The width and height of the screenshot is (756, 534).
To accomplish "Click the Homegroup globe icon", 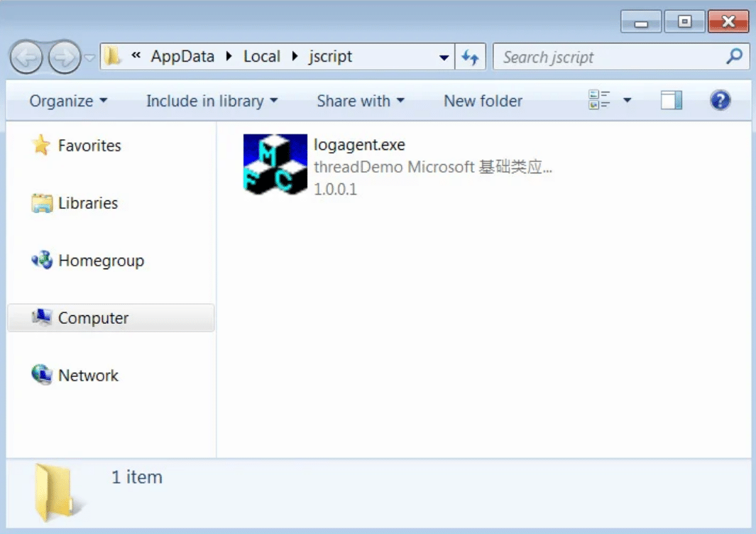I will pyautogui.click(x=42, y=260).
